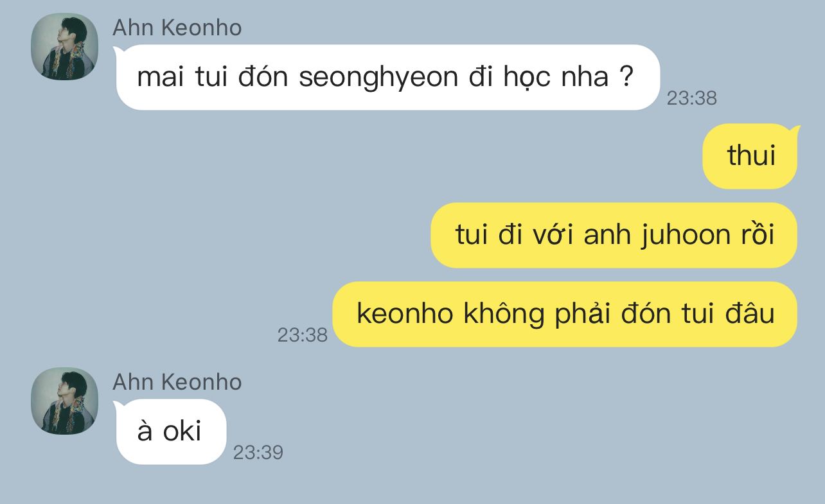Click the words "đi học nha" in the first bubble
825x504 pixels.
(538, 78)
